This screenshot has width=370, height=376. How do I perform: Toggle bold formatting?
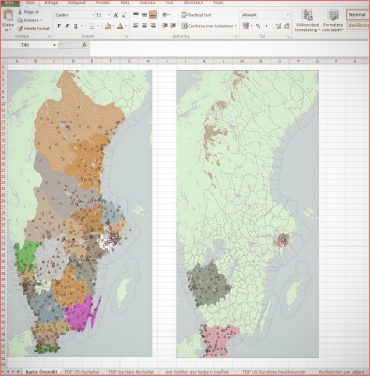59,26
